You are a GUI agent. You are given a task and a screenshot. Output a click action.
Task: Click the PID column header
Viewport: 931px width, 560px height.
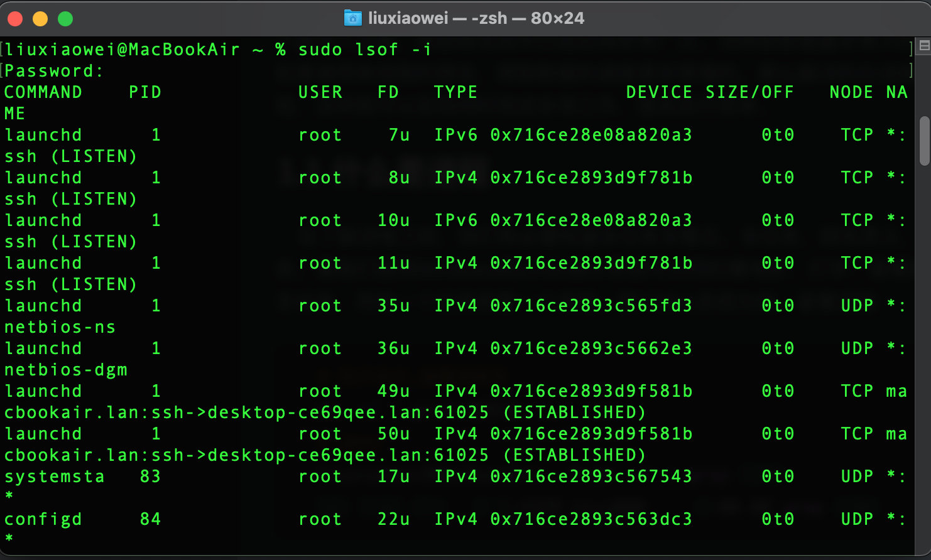click(145, 92)
